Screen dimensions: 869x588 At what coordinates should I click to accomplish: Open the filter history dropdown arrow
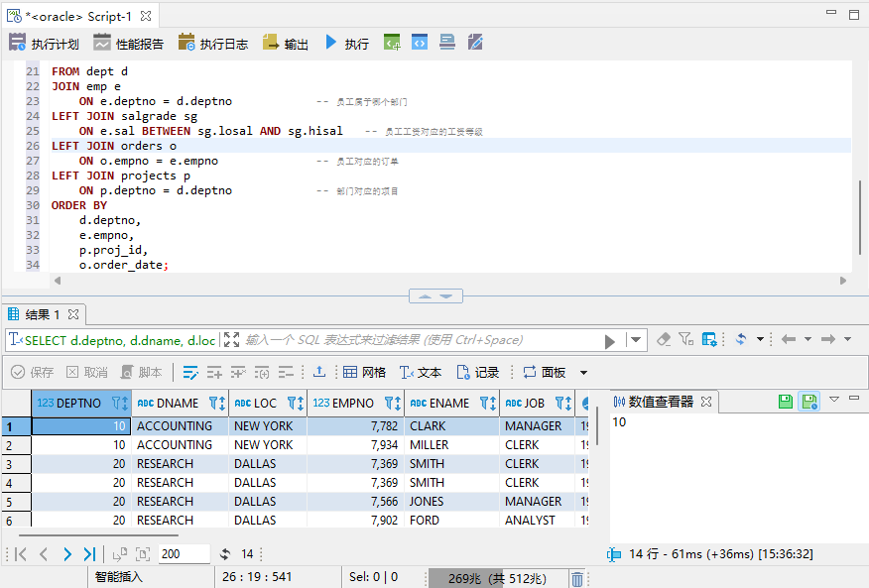coord(637,340)
